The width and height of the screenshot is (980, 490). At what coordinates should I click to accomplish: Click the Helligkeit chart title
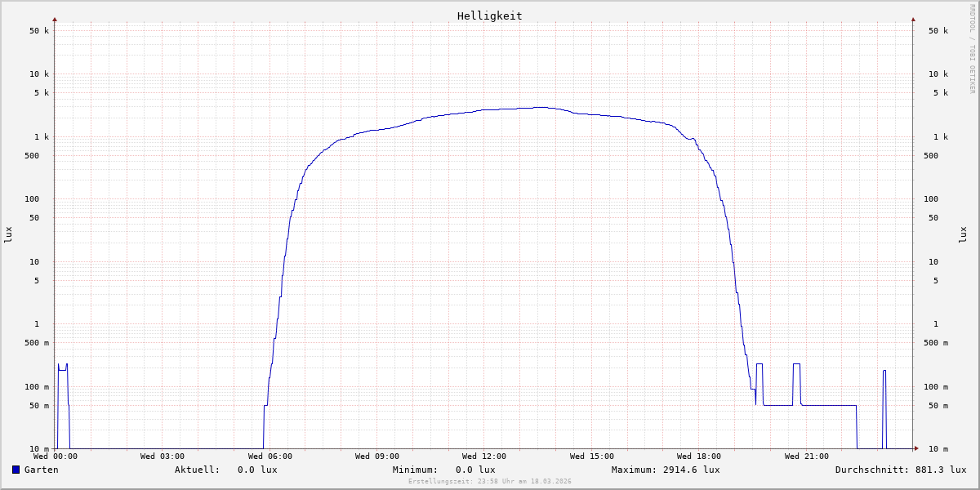(x=489, y=16)
